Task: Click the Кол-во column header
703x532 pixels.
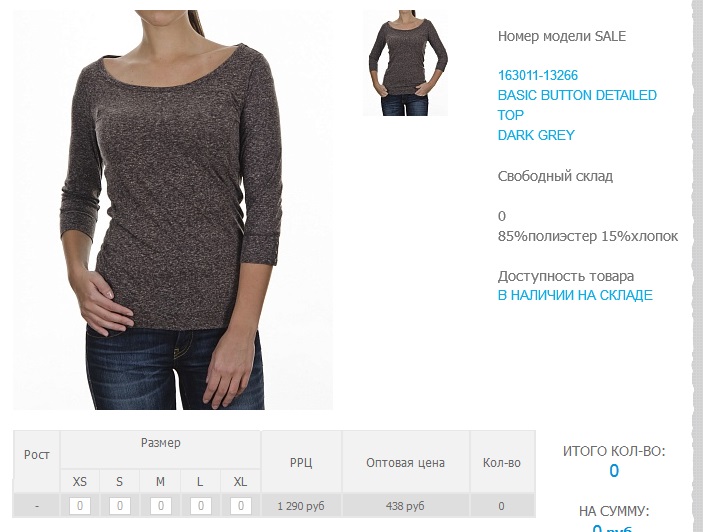Action: [502, 463]
